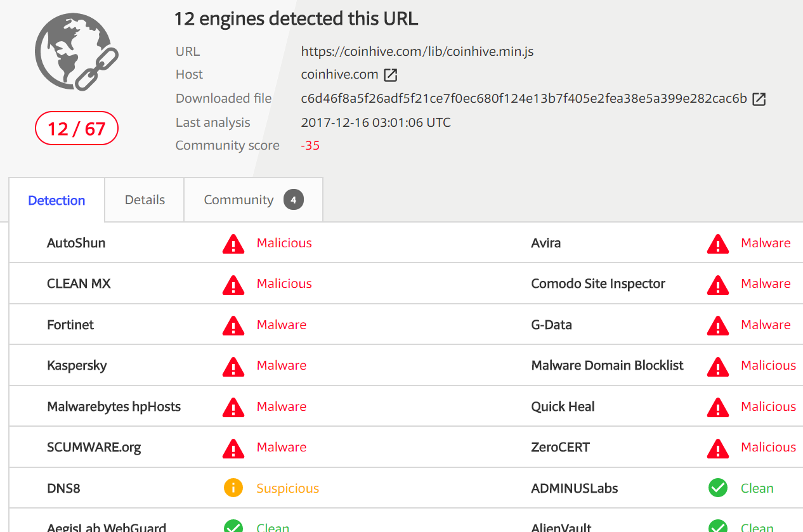Click Fortinet's 'Malware' verdict
803x532 pixels.
(282, 325)
